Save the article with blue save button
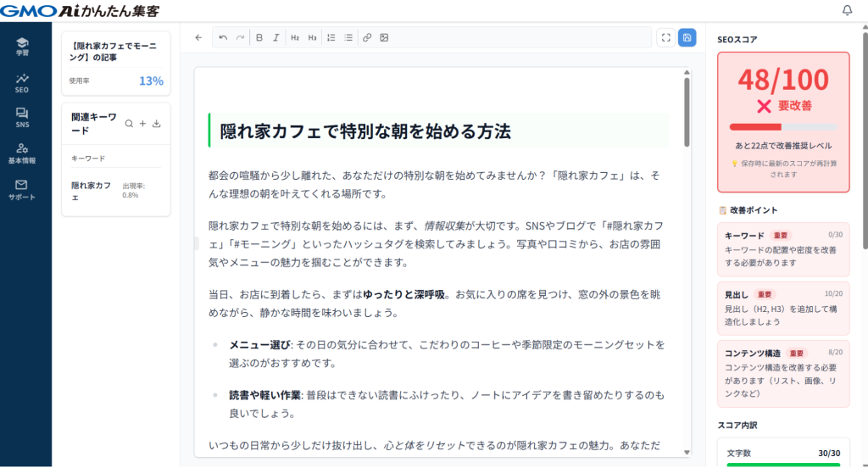The image size is (868, 468). coord(687,37)
